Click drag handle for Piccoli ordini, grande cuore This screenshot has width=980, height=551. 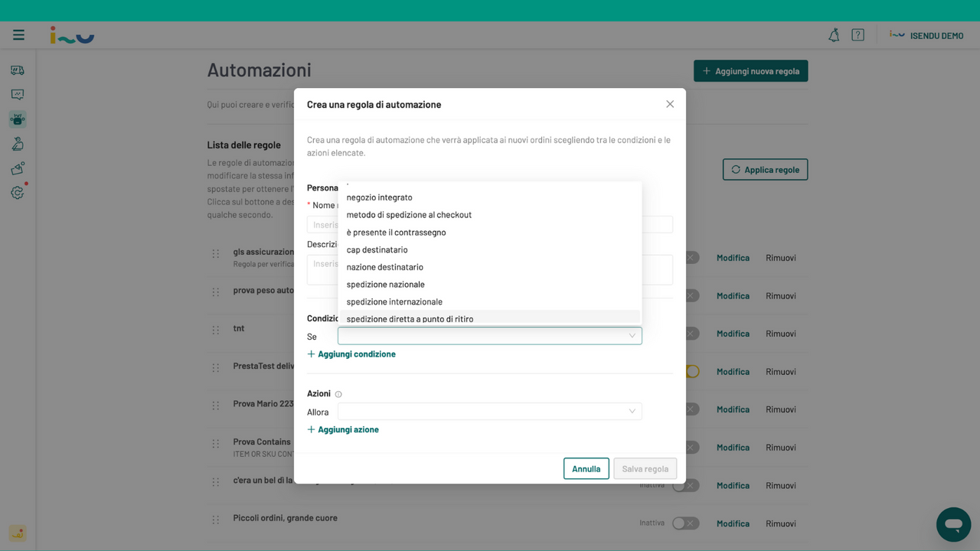216,520
